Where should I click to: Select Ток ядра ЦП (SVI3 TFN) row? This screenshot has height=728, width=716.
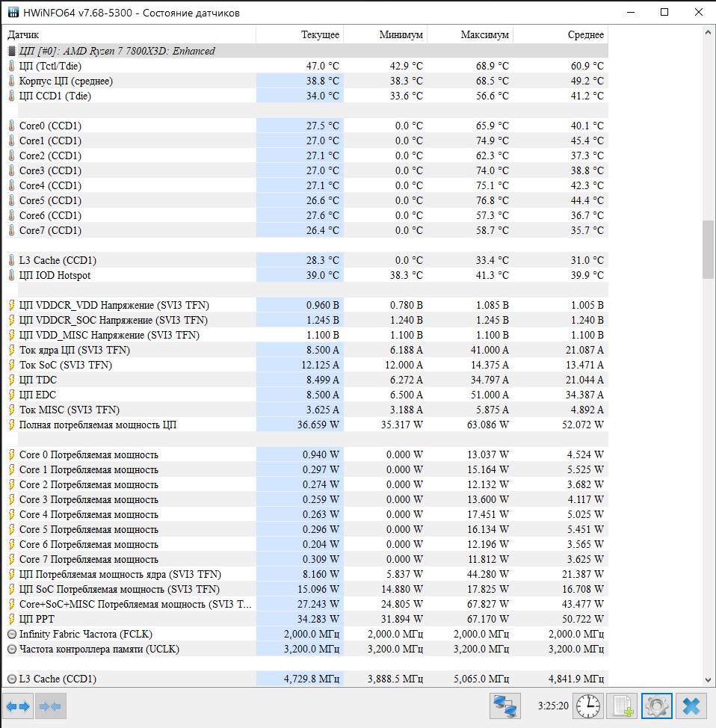[307, 350]
